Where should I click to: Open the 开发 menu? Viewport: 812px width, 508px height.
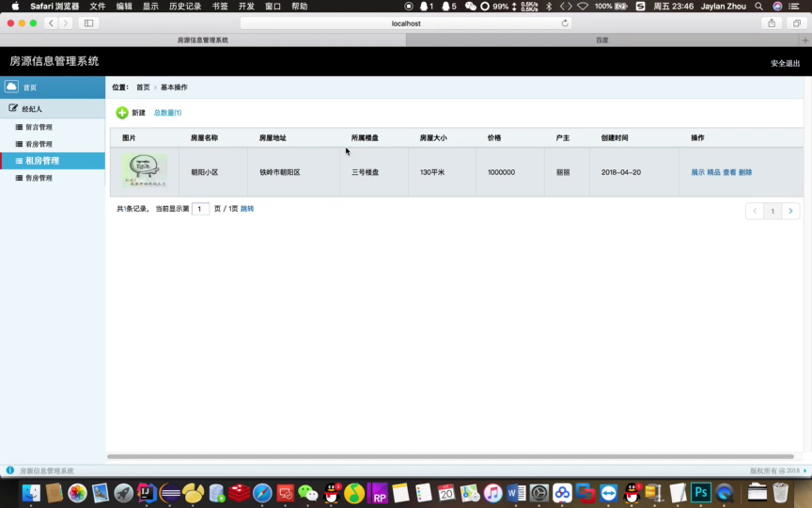coord(246,7)
